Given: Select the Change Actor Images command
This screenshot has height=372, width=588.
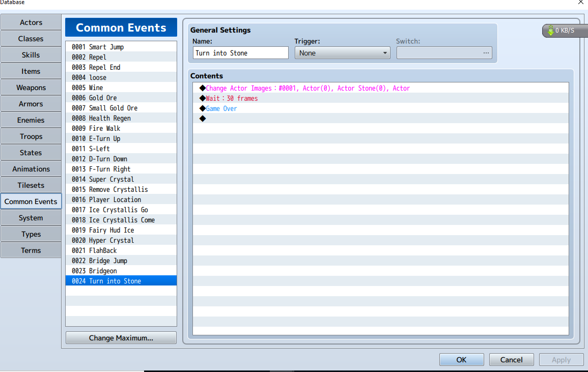Looking at the screenshot, I should coord(381,88).
